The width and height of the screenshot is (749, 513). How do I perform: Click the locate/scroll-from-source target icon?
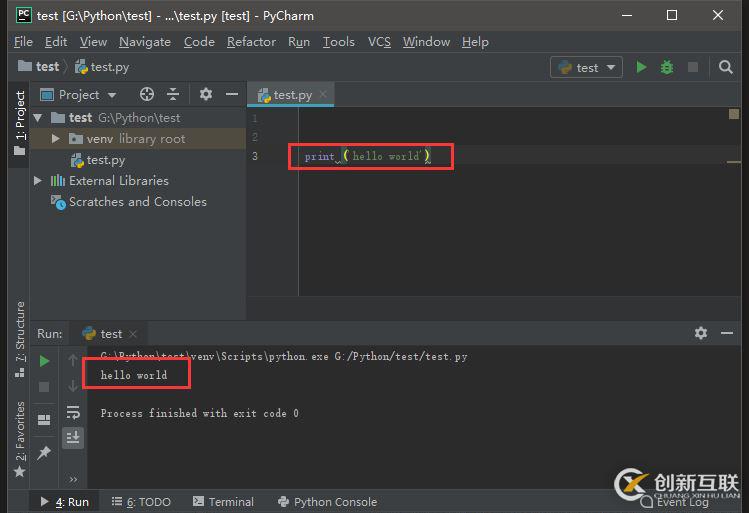point(147,94)
